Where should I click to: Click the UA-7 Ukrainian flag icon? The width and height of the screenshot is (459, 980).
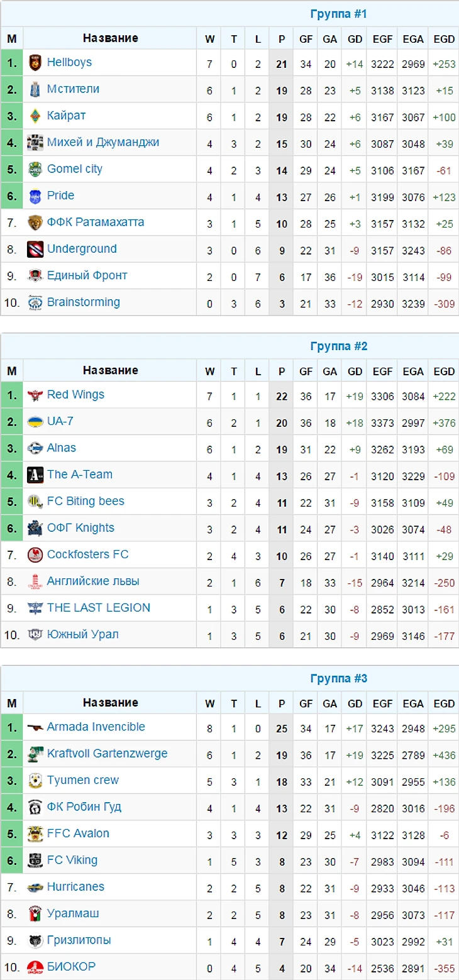(35, 422)
